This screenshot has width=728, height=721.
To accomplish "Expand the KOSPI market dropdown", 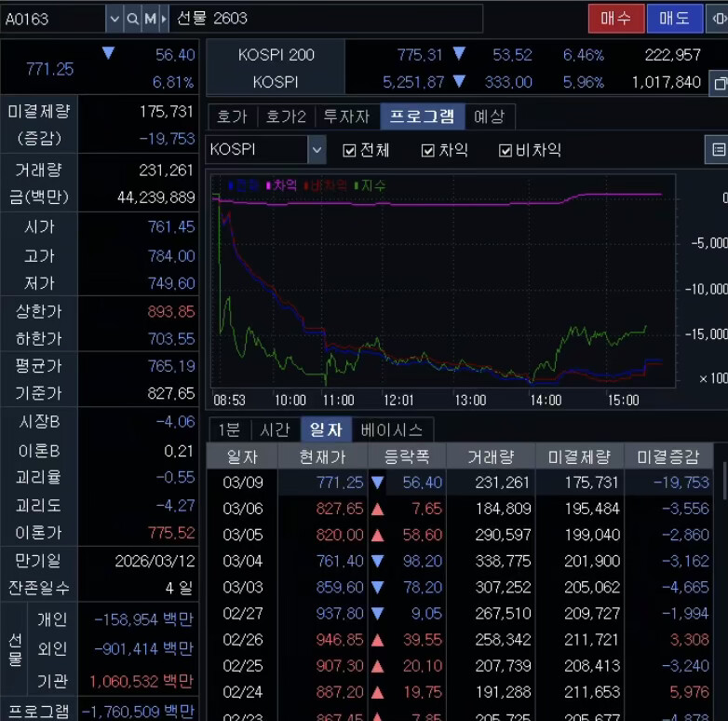I will [x=317, y=150].
